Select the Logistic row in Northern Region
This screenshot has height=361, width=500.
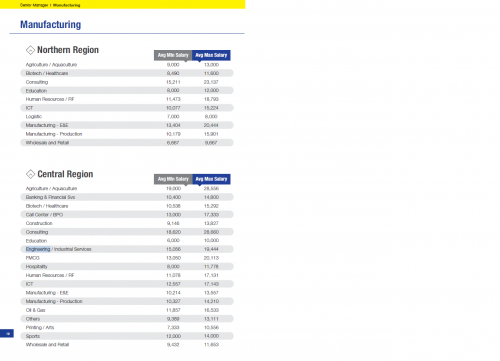pyautogui.click(x=127, y=117)
